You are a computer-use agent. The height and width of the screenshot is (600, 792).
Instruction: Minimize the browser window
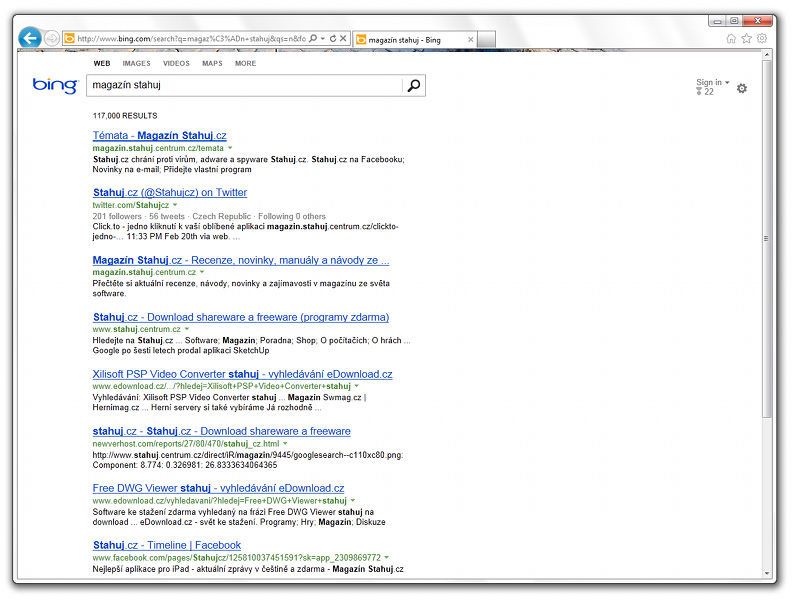click(x=717, y=21)
